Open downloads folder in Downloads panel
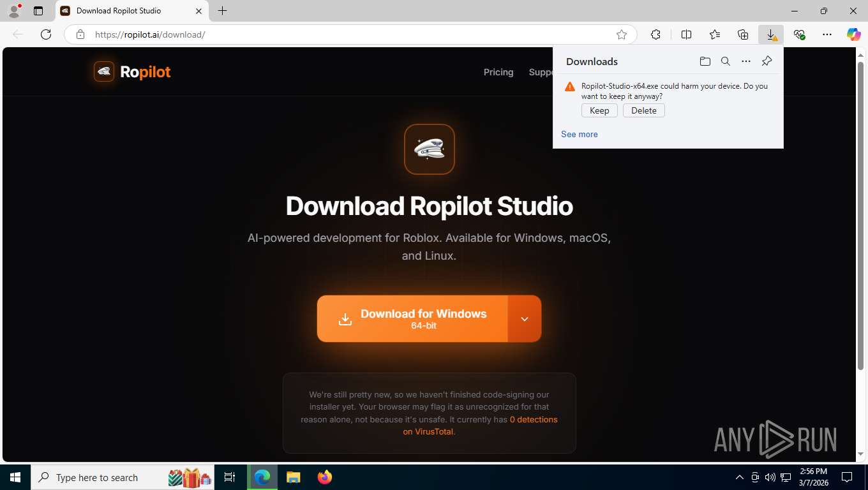The width and height of the screenshot is (868, 490). point(705,61)
